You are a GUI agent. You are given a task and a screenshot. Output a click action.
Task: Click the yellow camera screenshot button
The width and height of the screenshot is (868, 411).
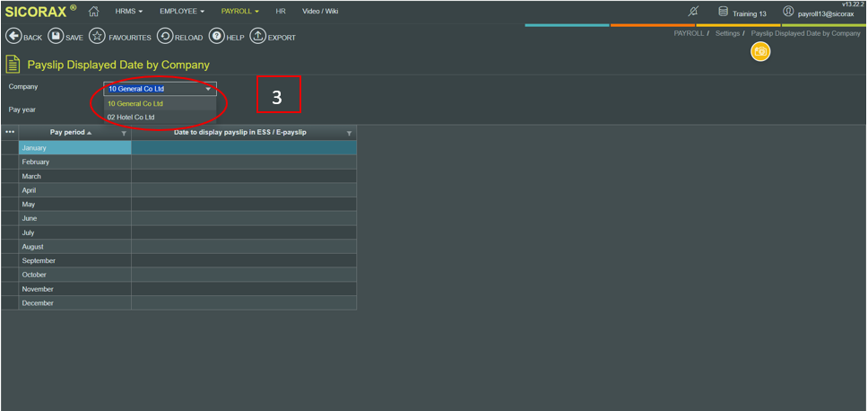[x=759, y=52]
